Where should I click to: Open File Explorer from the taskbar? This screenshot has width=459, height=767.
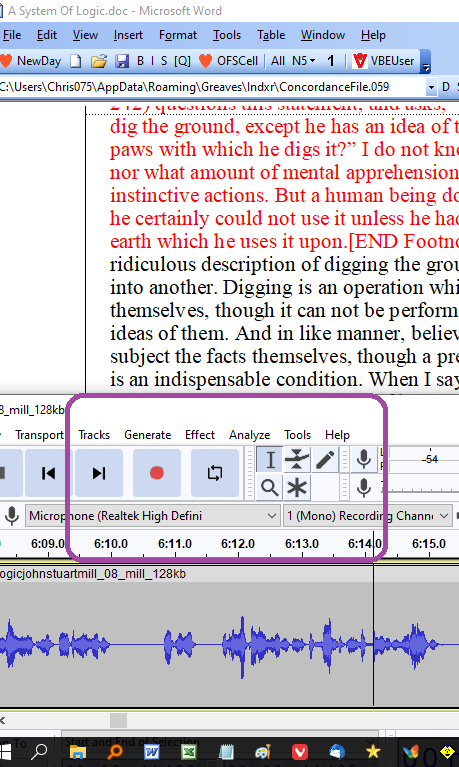click(78, 752)
